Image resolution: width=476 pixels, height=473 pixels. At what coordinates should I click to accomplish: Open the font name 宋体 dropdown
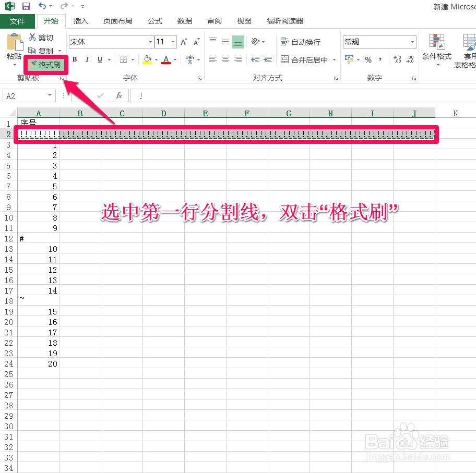pos(150,42)
